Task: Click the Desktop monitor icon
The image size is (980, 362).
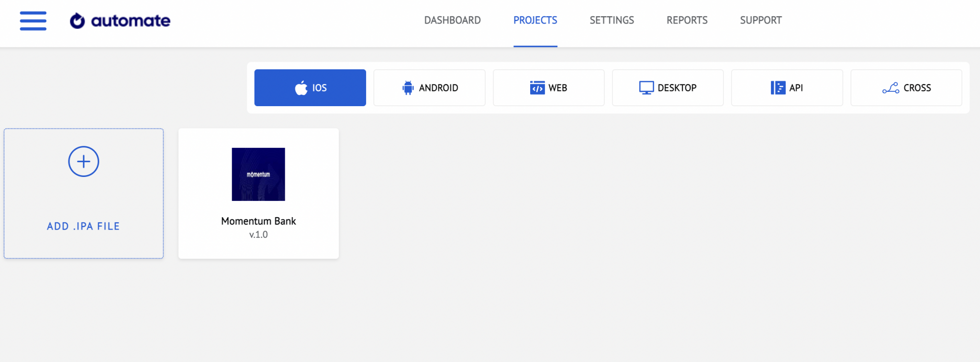Action: click(646, 88)
